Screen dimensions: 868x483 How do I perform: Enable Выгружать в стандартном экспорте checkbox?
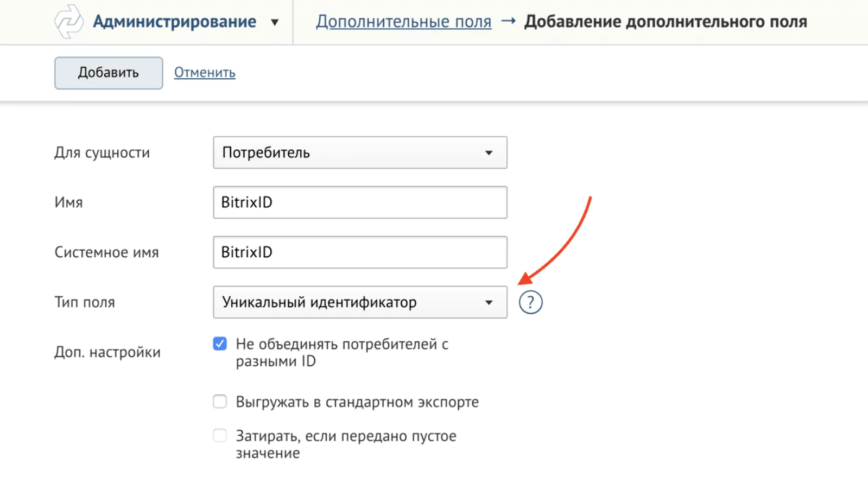(220, 402)
